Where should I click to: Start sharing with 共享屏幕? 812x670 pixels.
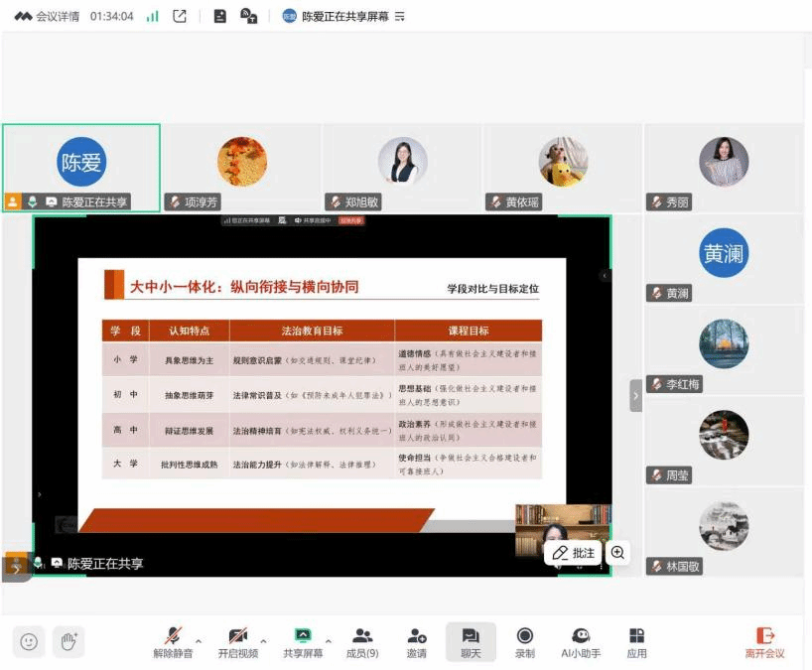(304, 642)
